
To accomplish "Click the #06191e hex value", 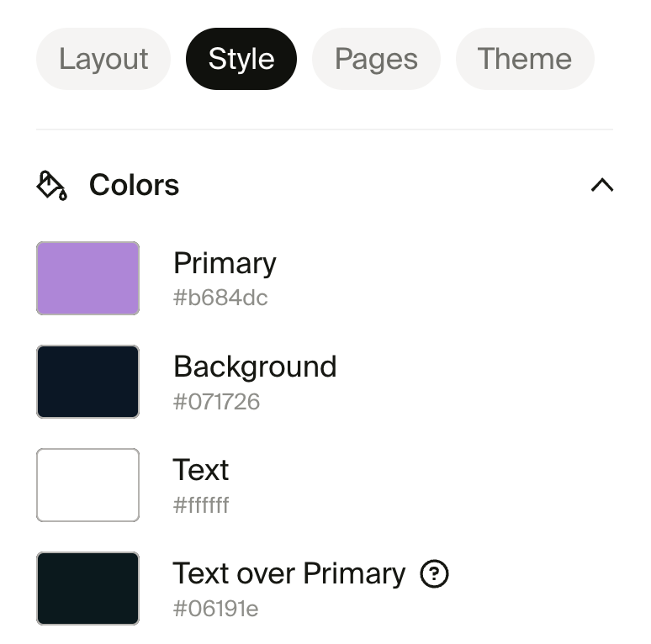I will [x=216, y=609].
